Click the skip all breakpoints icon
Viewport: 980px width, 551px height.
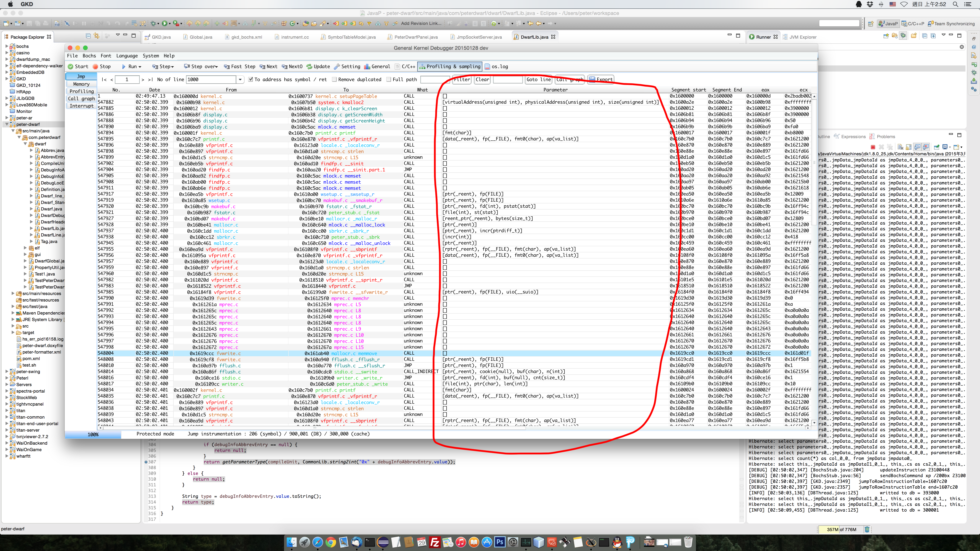click(x=67, y=24)
